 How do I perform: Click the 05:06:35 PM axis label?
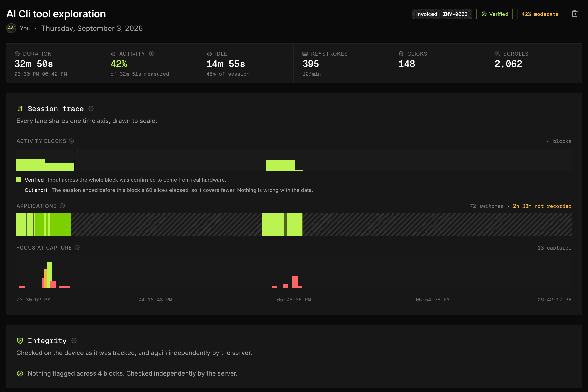pyautogui.click(x=294, y=300)
